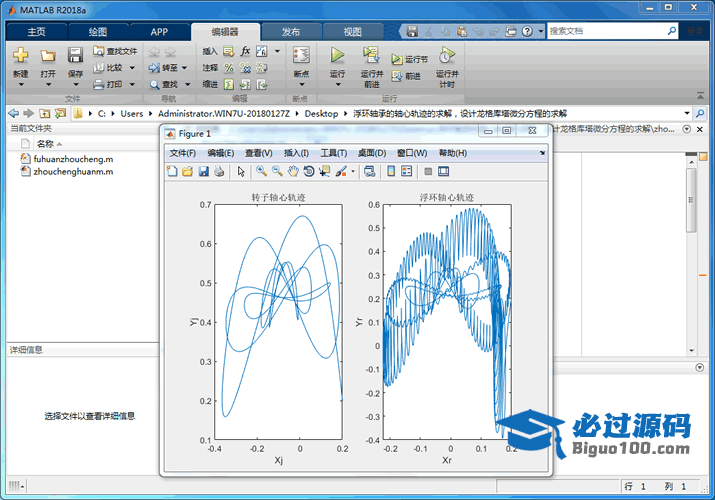Screen dimensions: 715x500
Task: Toggle insert legend icon in Figure
Action: pyautogui.click(x=406, y=171)
